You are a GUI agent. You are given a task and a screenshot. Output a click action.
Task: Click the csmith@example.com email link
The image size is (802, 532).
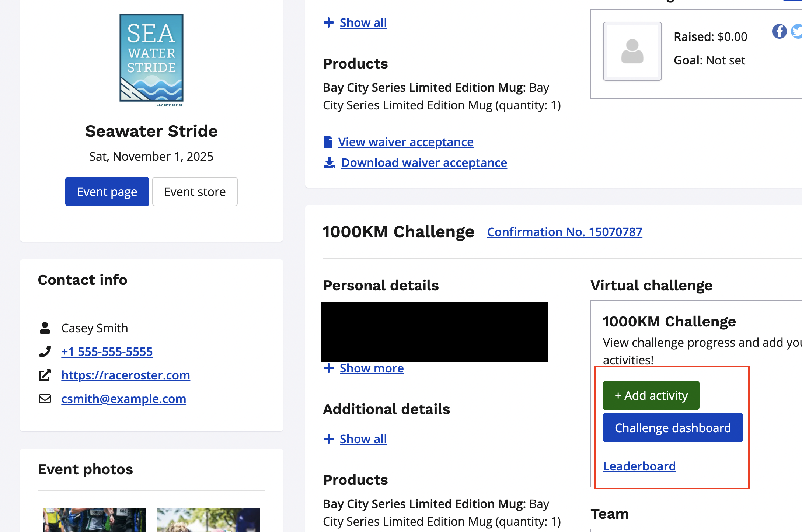123,399
